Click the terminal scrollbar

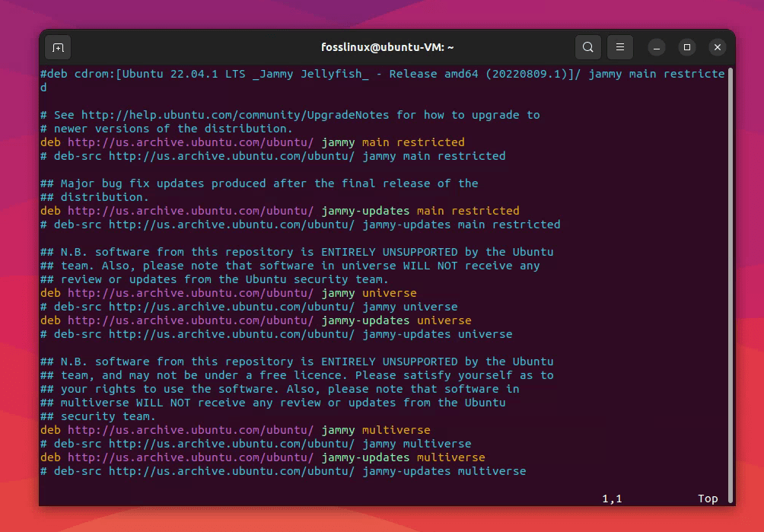click(x=730, y=285)
